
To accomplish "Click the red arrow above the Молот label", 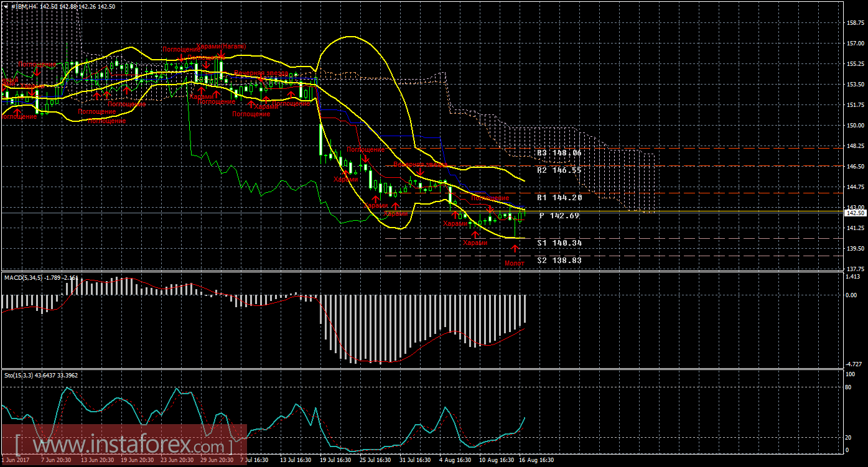I will click(x=515, y=249).
